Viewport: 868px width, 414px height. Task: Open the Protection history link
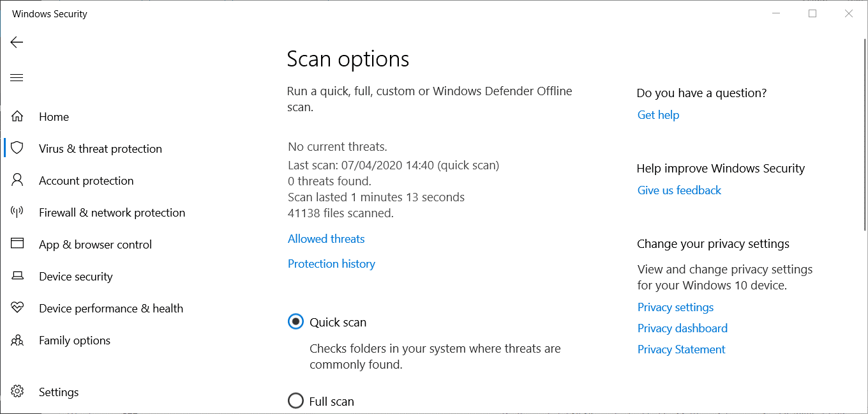coord(331,263)
